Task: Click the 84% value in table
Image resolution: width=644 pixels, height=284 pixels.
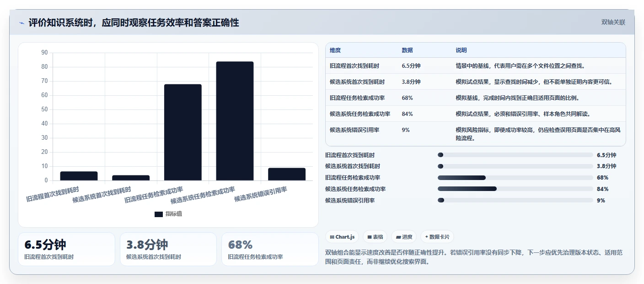Action: coord(408,114)
